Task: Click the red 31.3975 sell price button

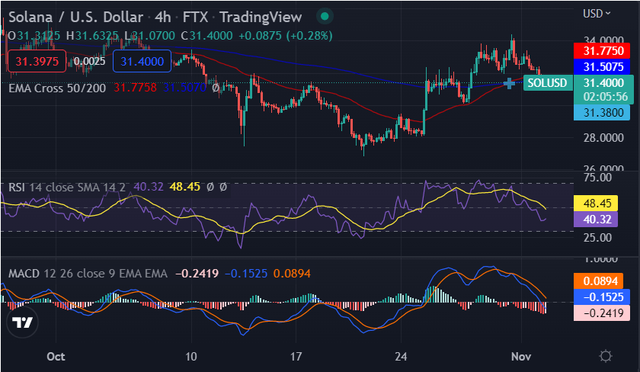Action: (x=37, y=61)
